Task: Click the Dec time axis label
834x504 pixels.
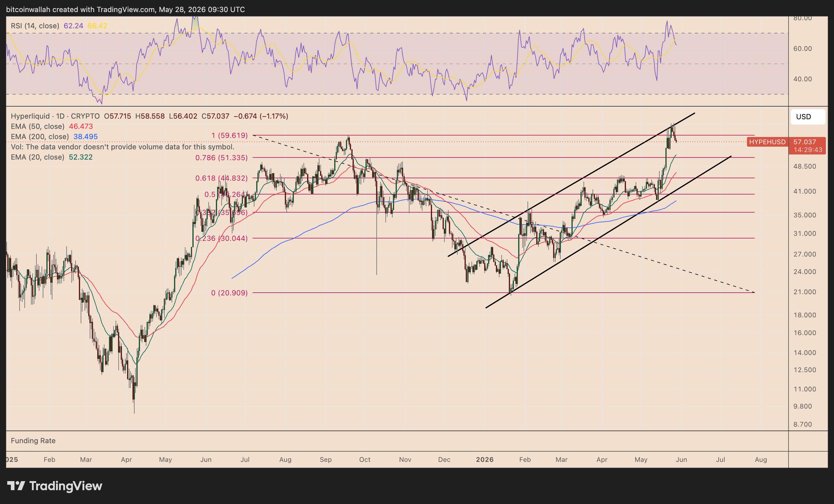Action: tap(444, 460)
